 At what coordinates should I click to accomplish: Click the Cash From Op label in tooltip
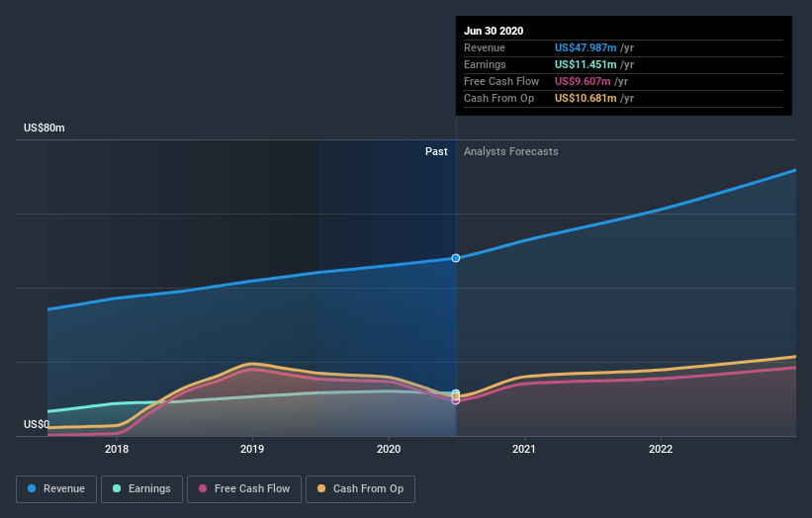(498, 98)
